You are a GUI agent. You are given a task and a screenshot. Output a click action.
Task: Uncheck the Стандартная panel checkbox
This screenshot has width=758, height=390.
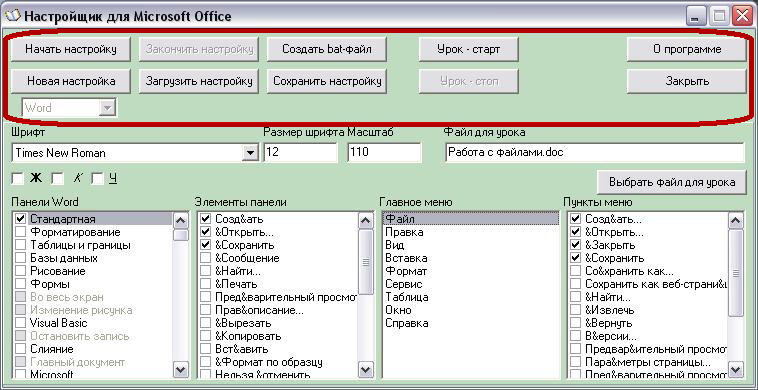click(20, 219)
